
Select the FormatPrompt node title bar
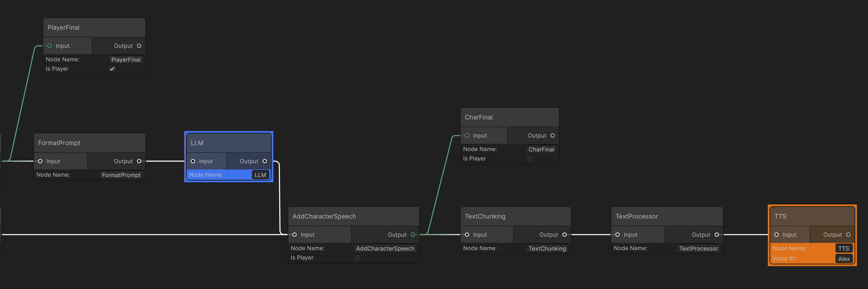tap(90, 143)
